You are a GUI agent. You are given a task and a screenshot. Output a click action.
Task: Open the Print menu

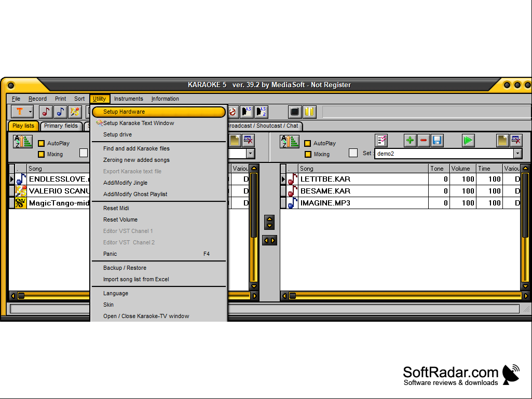click(60, 99)
